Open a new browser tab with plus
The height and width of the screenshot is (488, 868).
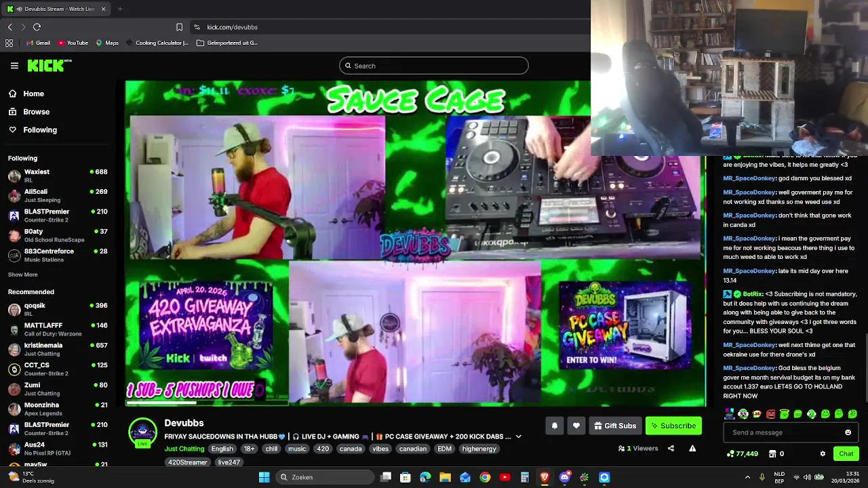(x=120, y=9)
